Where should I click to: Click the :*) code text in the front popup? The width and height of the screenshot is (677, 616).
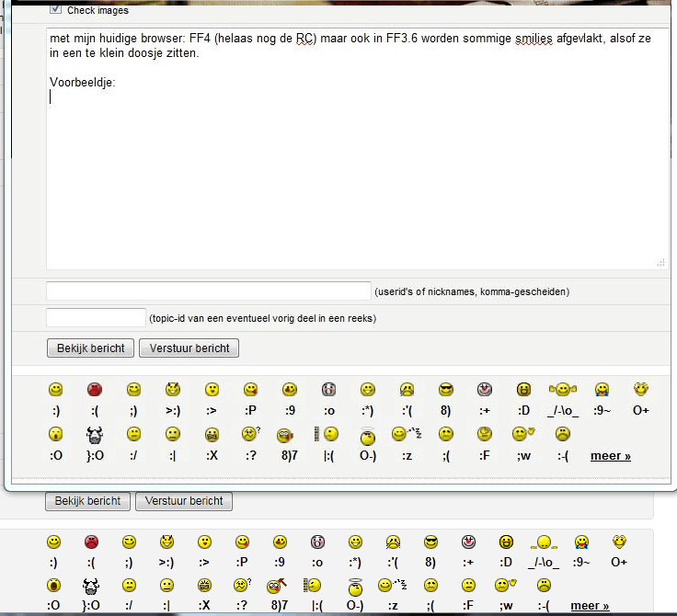click(367, 410)
